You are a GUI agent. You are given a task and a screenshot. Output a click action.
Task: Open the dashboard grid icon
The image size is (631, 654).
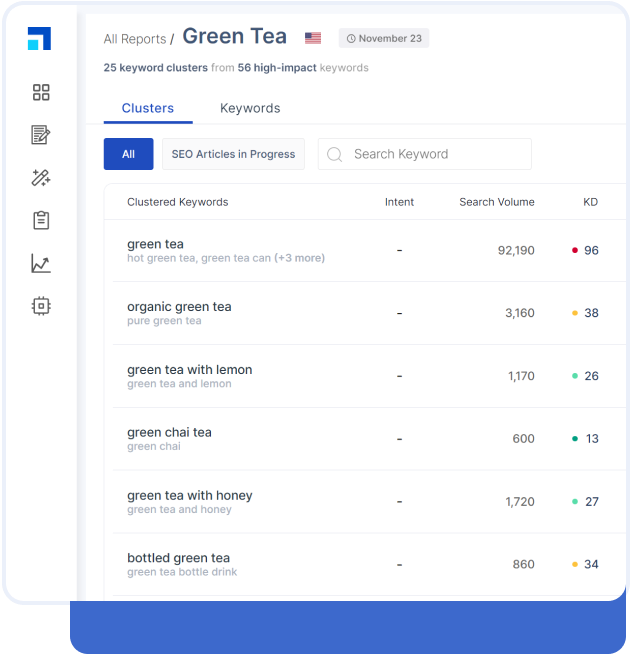click(x=41, y=92)
